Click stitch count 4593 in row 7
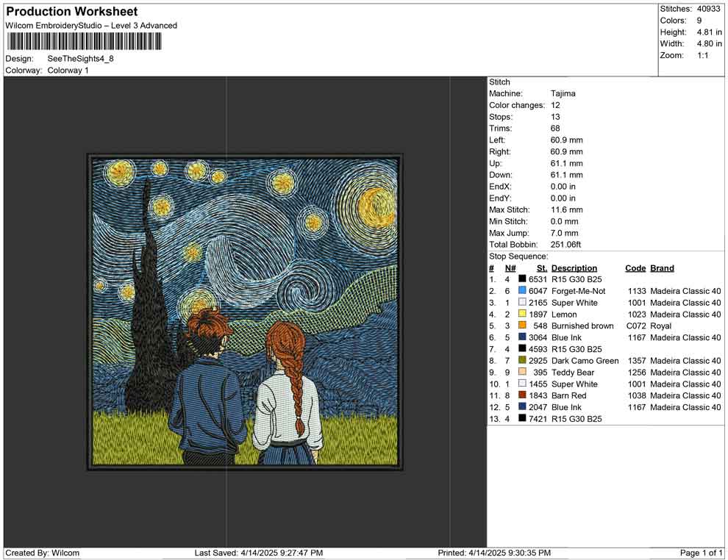 pyautogui.click(x=538, y=349)
